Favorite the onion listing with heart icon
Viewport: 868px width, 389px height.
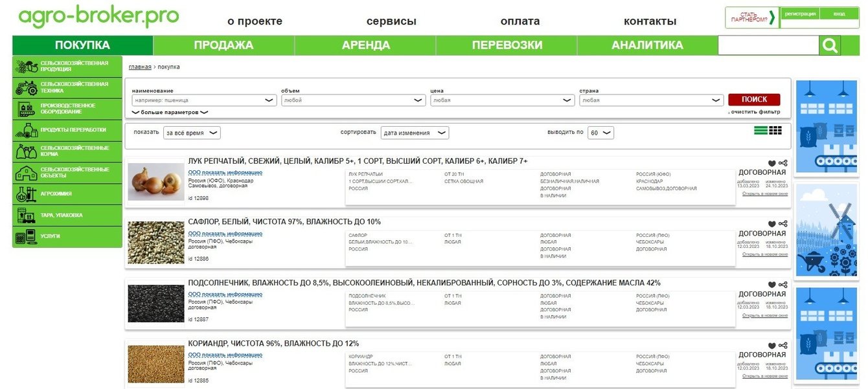coord(771,164)
